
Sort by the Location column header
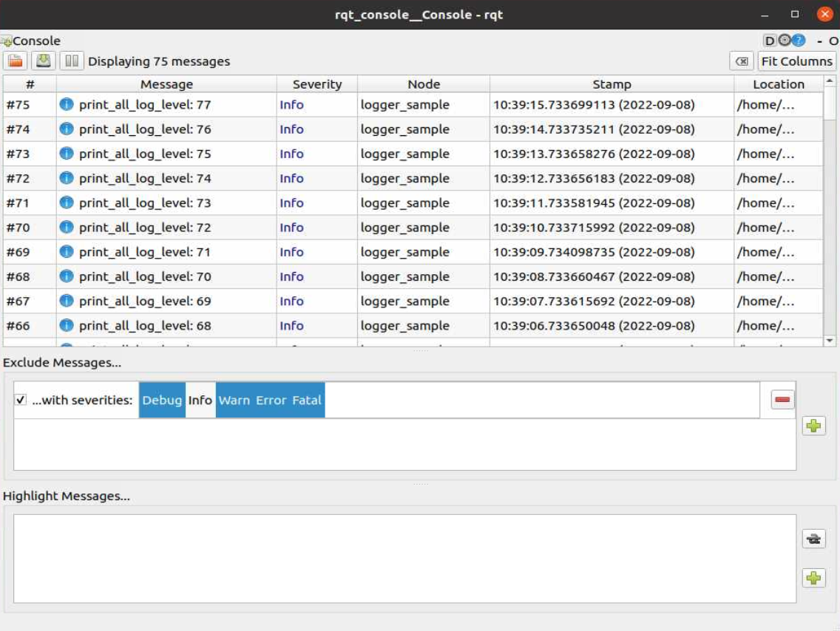(779, 84)
